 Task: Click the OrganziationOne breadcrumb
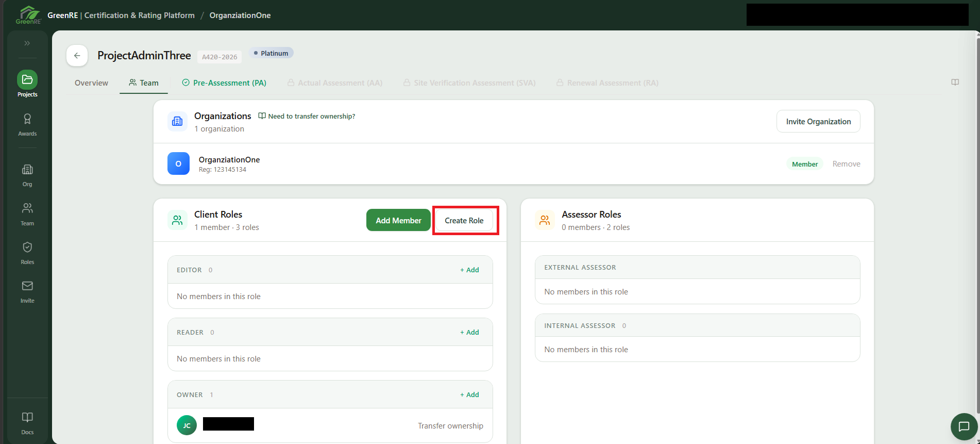240,15
